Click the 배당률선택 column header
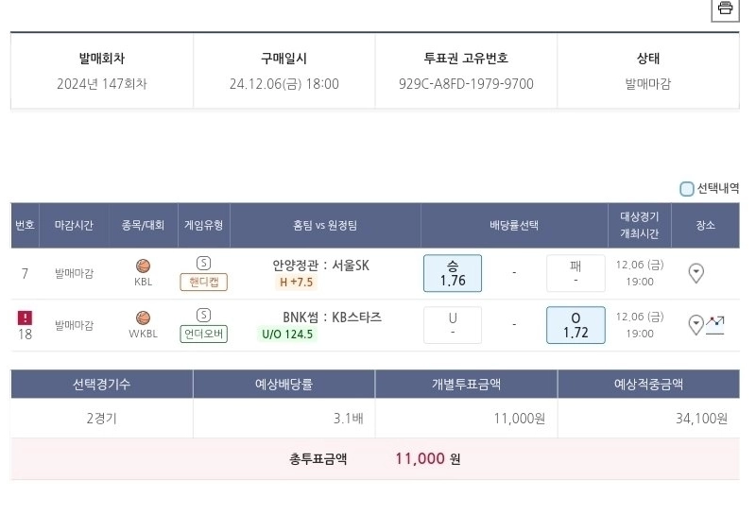The image size is (756, 532). (x=514, y=226)
